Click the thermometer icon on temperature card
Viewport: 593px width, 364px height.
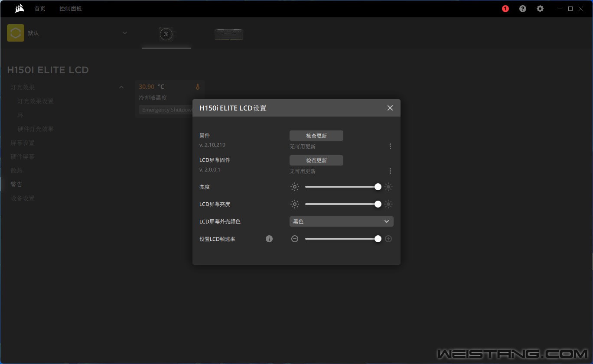tap(198, 87)
